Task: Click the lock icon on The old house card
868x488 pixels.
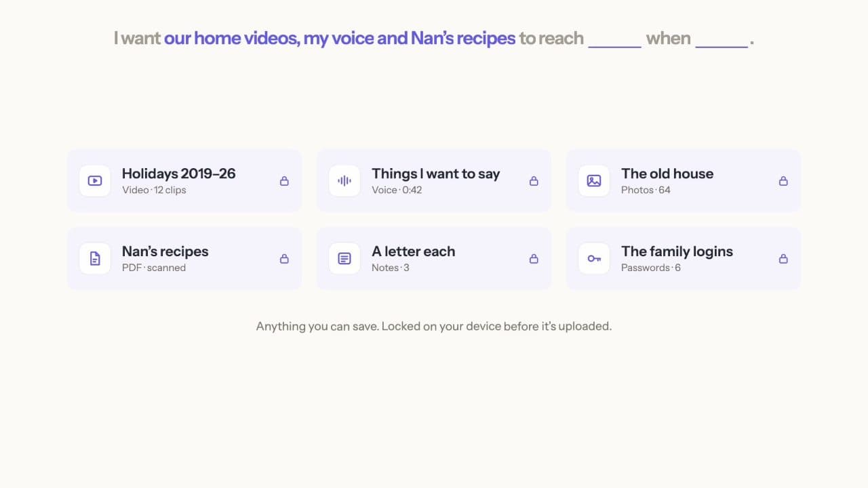Action: tap(783, 181)
